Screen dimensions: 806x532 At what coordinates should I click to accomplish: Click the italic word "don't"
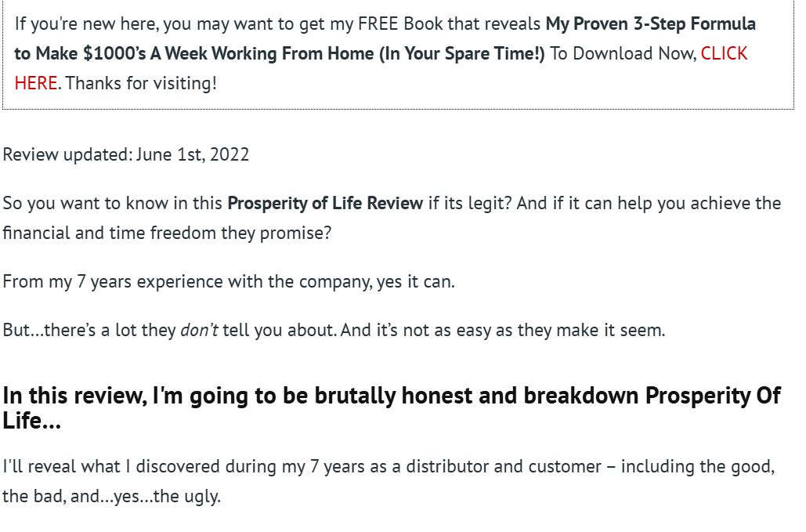(x=199, y=331)
